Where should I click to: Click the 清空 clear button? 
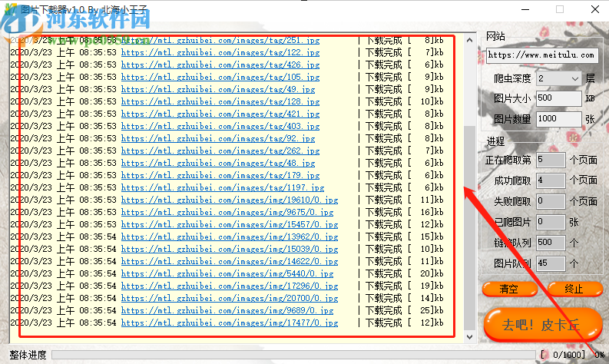510,289
